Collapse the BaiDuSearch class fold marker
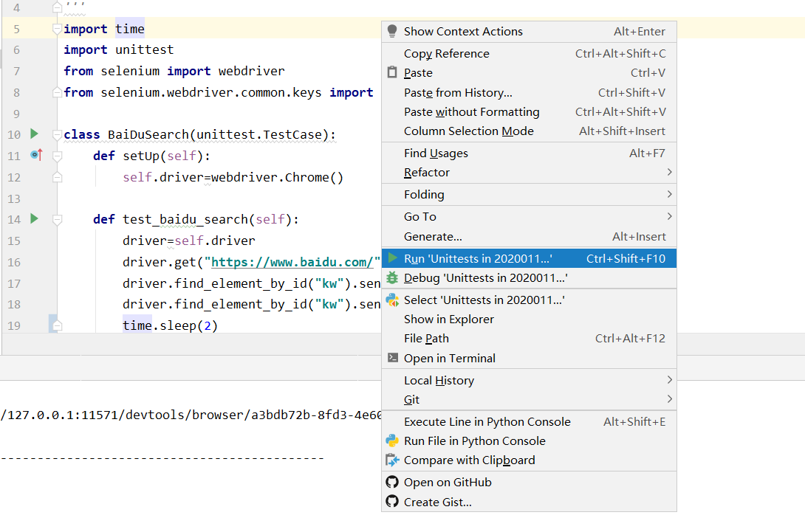 point(58,135)
